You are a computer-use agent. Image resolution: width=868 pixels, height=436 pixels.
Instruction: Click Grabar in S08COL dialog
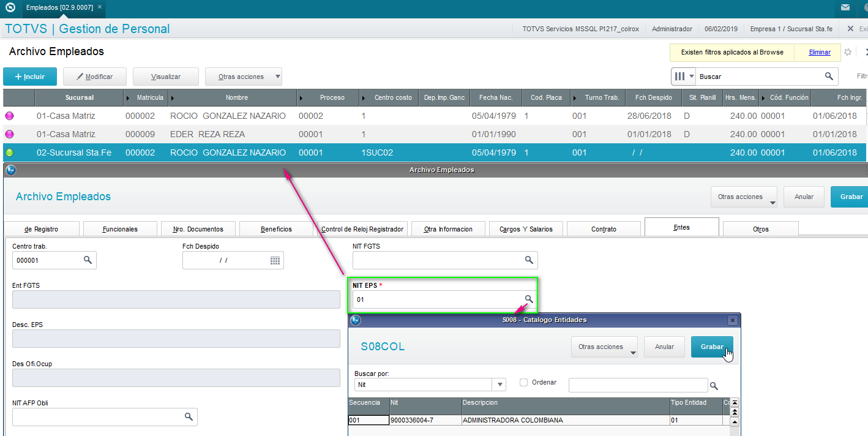[x=712, y=347]
